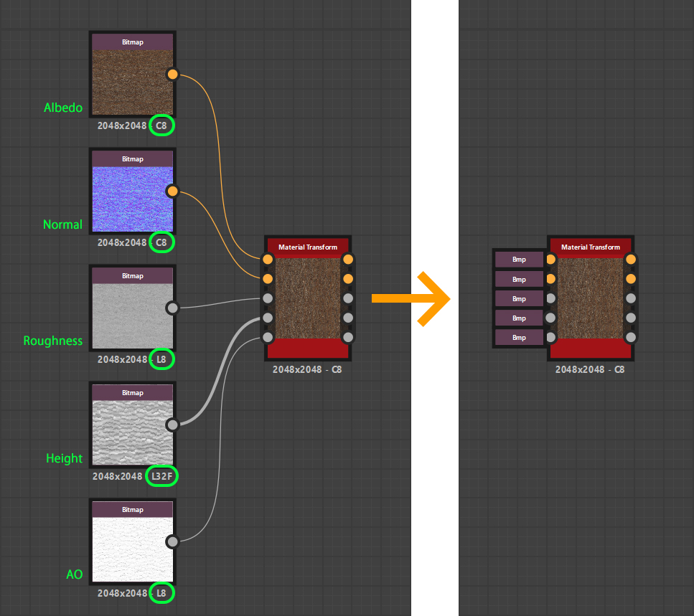
Task: Select the Albedo bitmap node thumbnail
Action: [x=132, y=82]
